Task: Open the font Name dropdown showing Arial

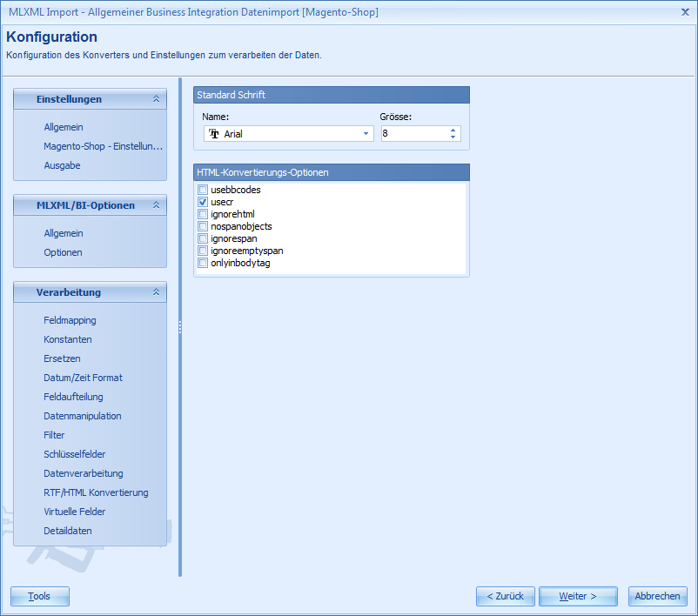Action: (367, 134)
